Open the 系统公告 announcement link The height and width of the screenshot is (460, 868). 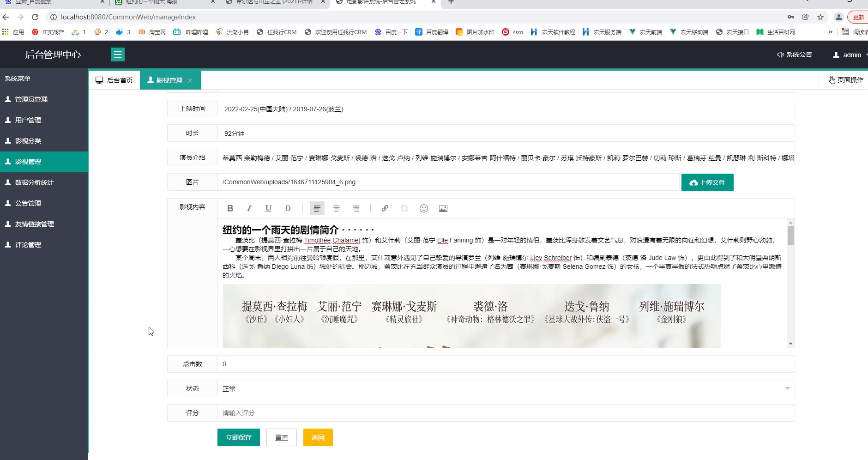795,54
